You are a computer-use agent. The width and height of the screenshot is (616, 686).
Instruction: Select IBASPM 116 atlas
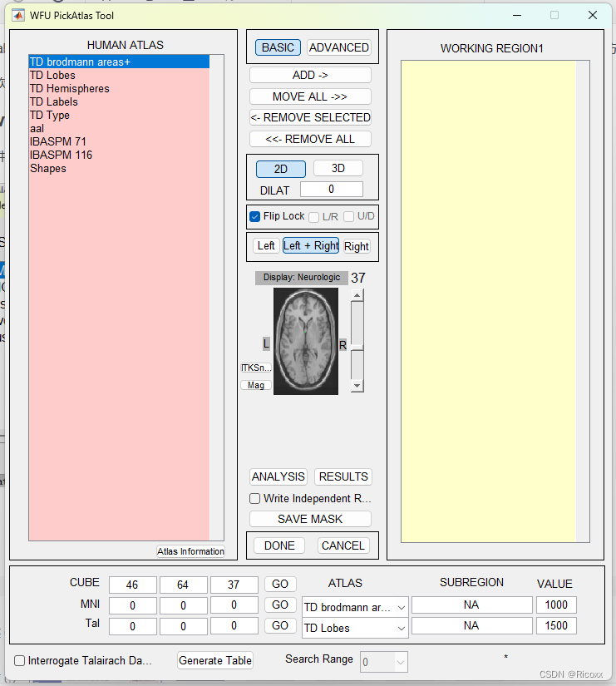click(x=119, y=155)
